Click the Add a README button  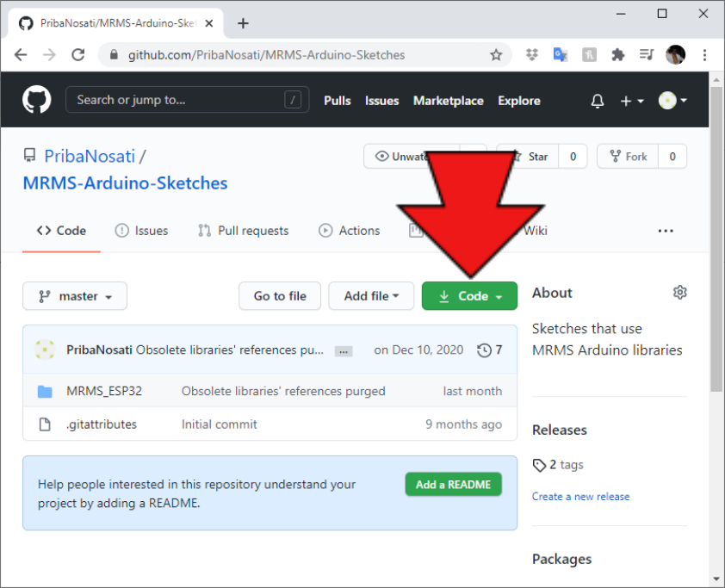pos(453,485)
